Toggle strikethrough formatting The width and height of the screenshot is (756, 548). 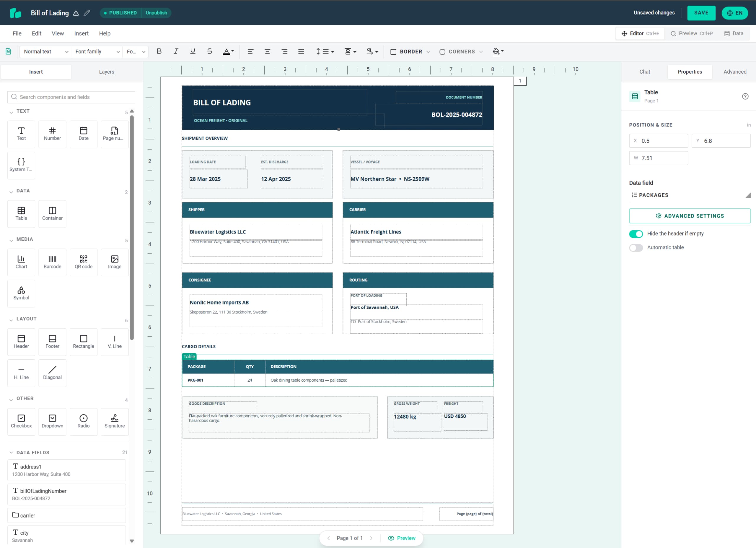point(209,51)
